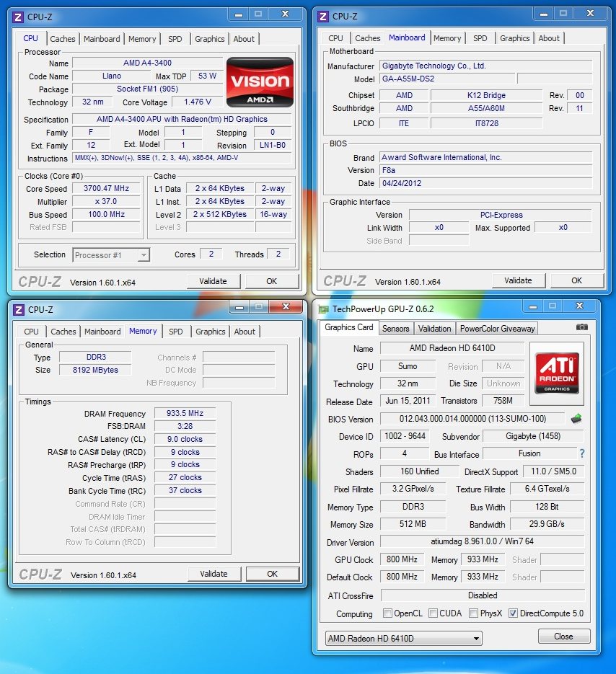Click the Bus Interface question mark icon

[x=582, y=453]
